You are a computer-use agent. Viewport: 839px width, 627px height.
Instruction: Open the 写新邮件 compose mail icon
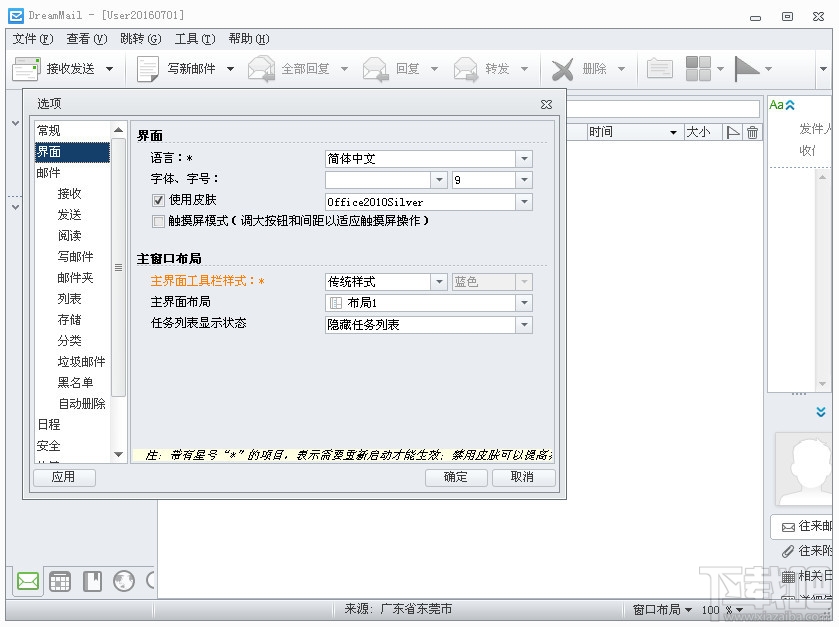(146, 68)
